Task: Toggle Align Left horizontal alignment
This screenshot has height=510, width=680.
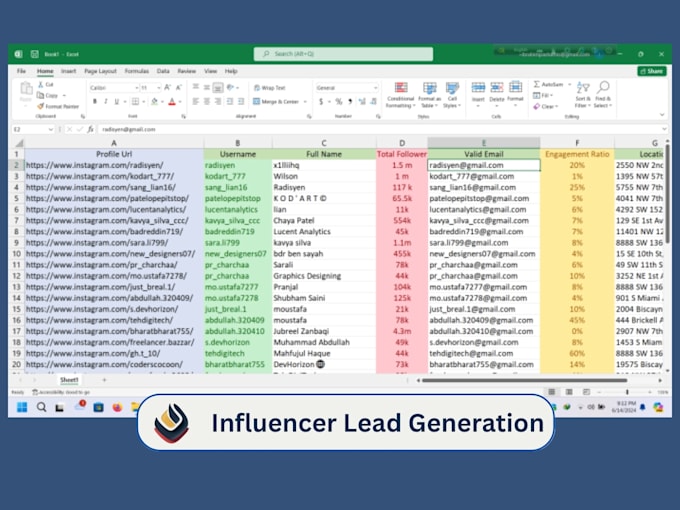Action: [x=196, y=101]
